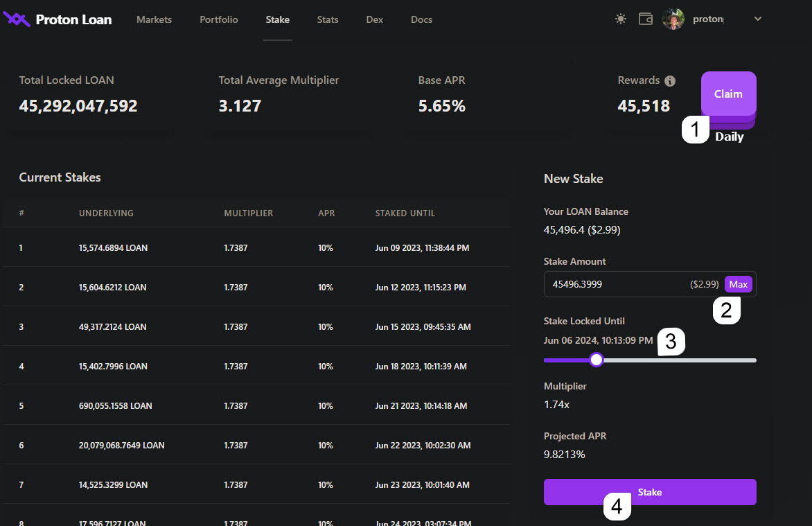812x526 pixels.
Task: Click the slider track's unfilled gray section
Action: [x=680, y=360]
